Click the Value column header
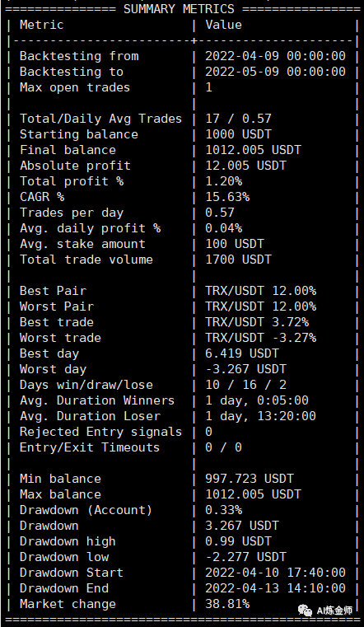 pos(224,25)
